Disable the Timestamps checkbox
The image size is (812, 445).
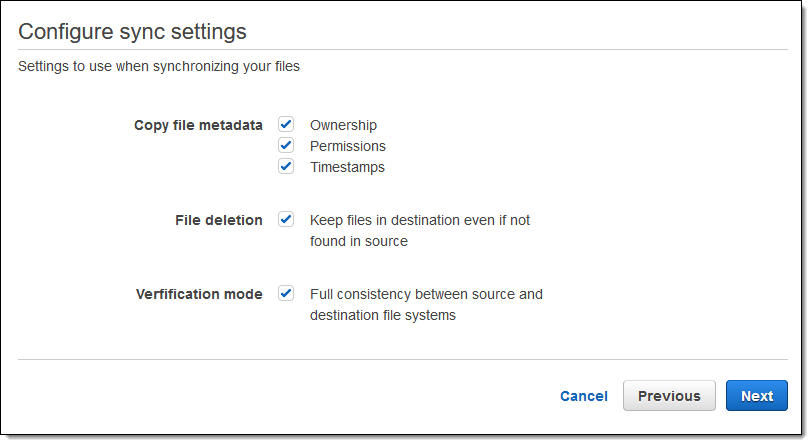click(286, 166)
